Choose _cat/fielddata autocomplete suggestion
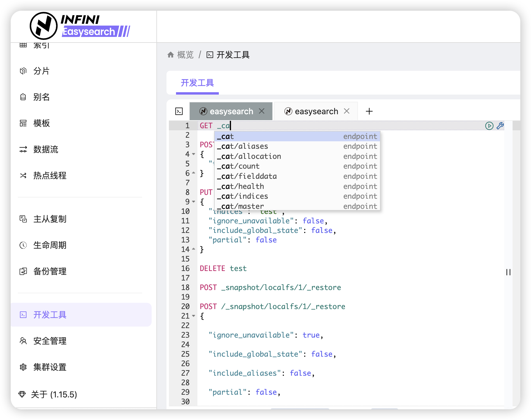 [297, 176]
